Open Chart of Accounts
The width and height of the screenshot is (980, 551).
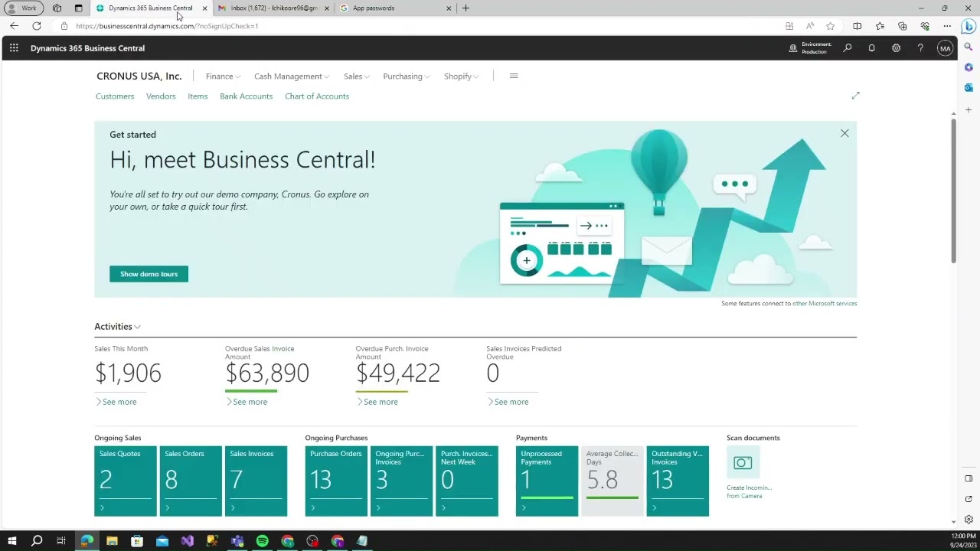pos(317,96)
